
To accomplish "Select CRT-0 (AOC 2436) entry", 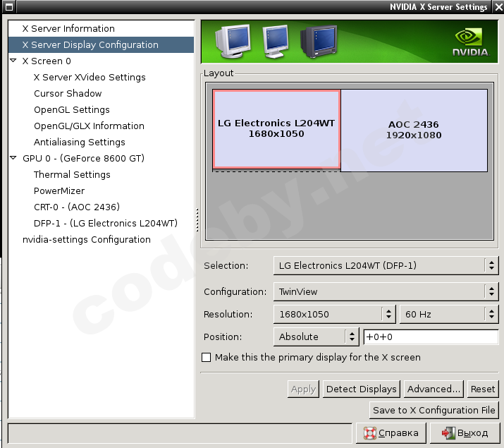I will 77,207.
